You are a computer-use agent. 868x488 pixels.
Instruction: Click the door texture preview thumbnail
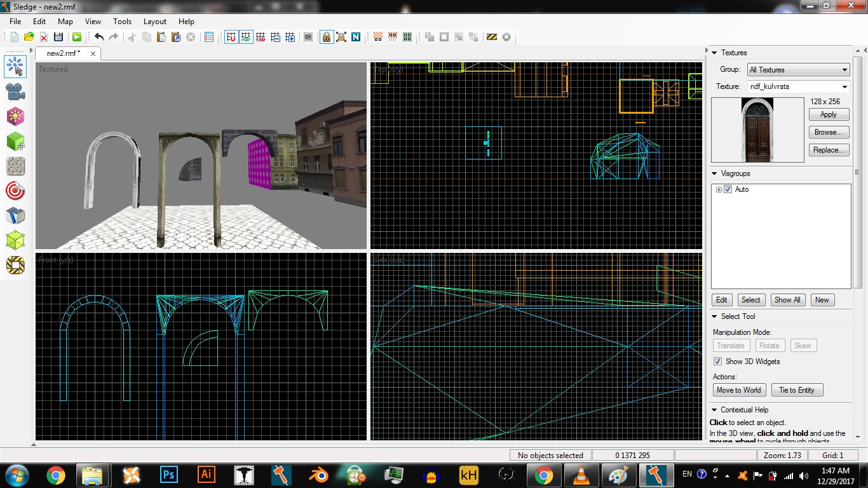click(757, 130)
